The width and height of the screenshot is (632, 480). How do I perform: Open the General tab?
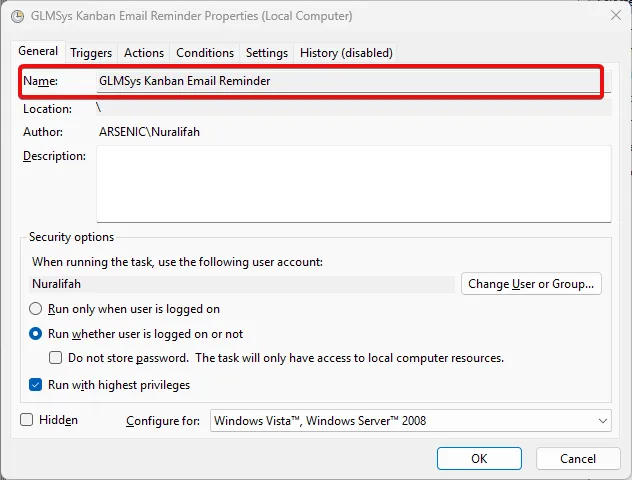pos(38,51)
